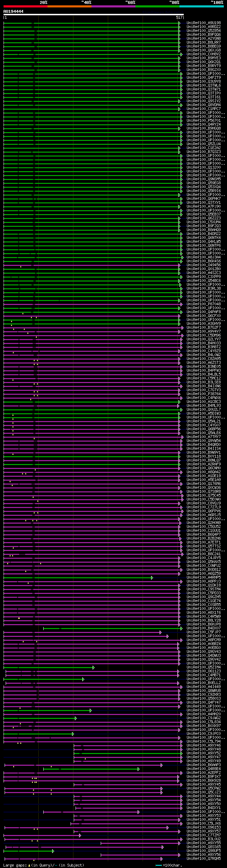Image resolution: width=227 pixels, height=868 pixels.
Task: Select the UniRef100_B8BEG9 label
Action: [x=204, y=47]
